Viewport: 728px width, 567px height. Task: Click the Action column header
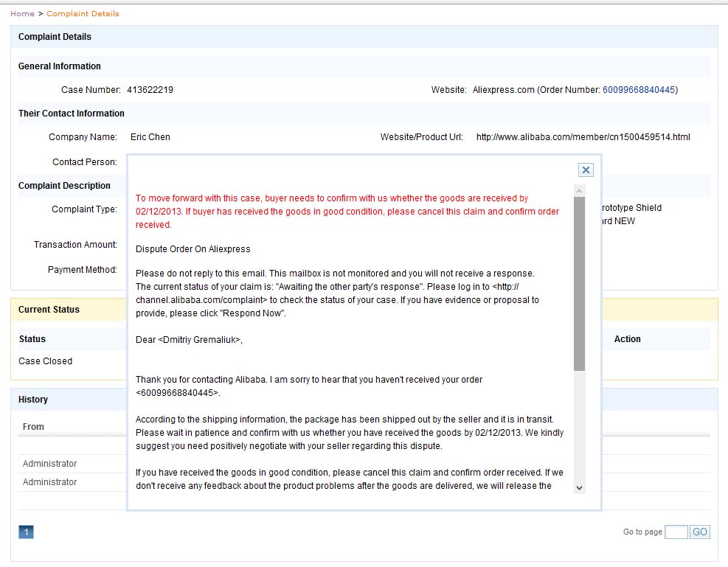(627, 339)
